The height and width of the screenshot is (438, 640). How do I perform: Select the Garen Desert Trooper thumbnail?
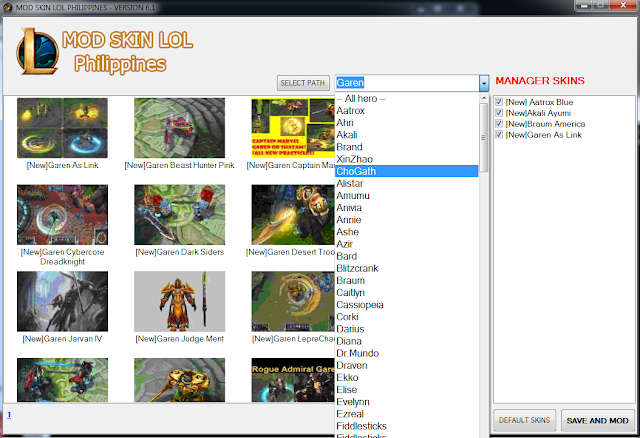tap(293, 215)
